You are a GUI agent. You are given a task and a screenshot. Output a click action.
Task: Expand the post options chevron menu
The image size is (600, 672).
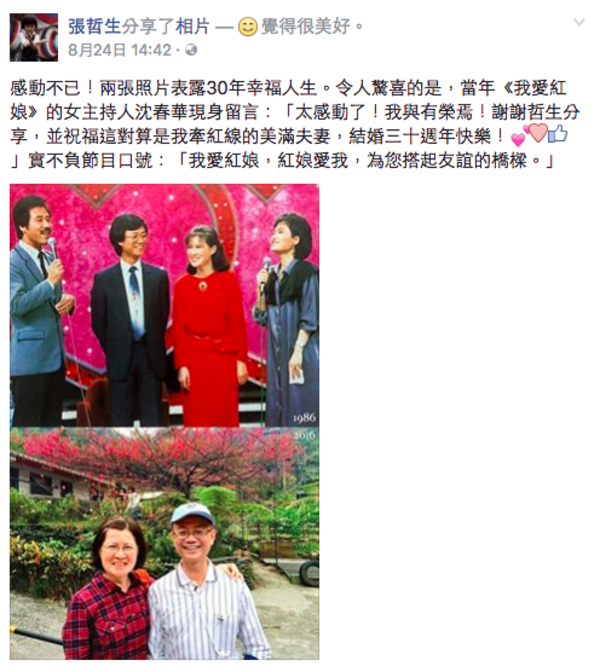(x=579, y=22)
